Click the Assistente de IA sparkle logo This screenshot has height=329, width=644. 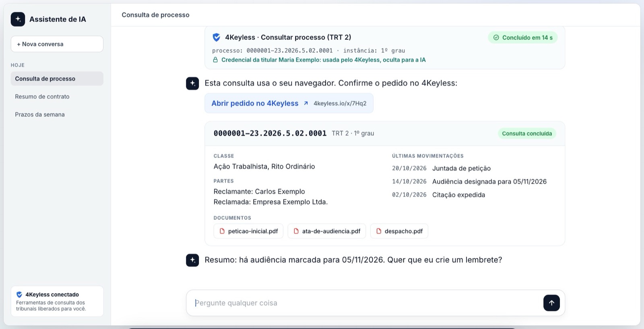[x=18, y=19]
